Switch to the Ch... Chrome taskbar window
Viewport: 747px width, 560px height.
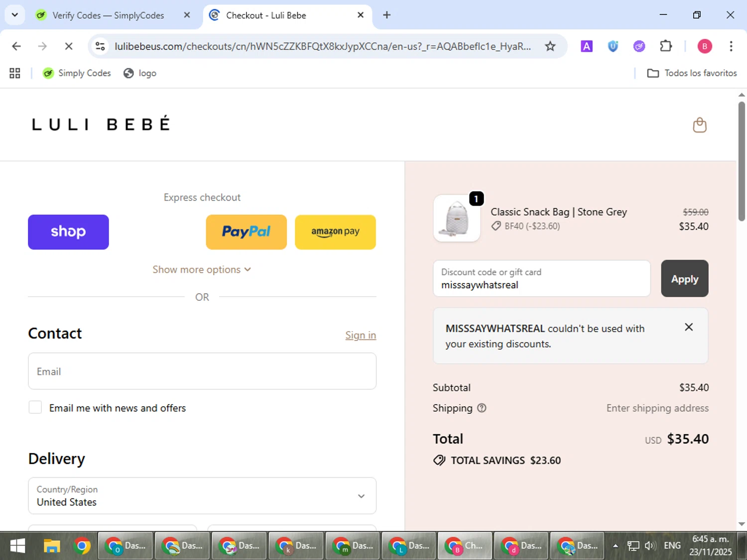(465, 546)
